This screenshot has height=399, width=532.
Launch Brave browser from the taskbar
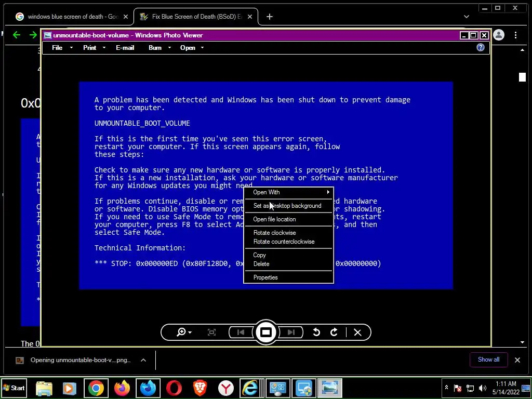pyautogui.click(x=200, y=388)
